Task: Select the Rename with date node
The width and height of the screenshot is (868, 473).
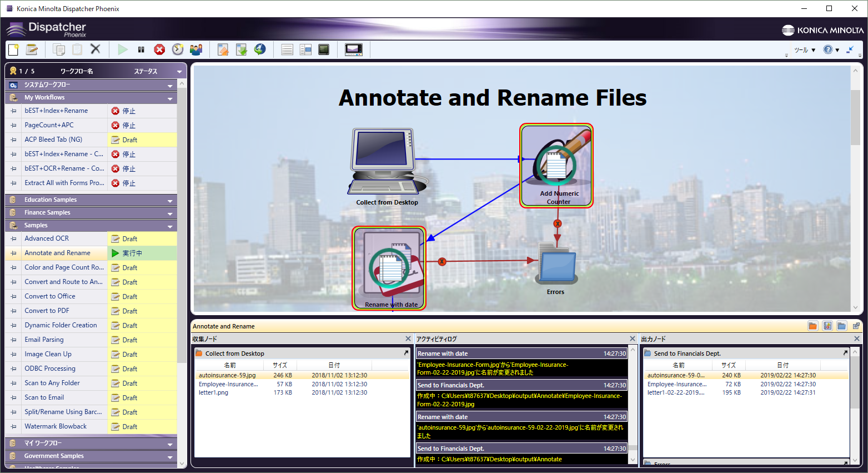Action: point(389,268)
